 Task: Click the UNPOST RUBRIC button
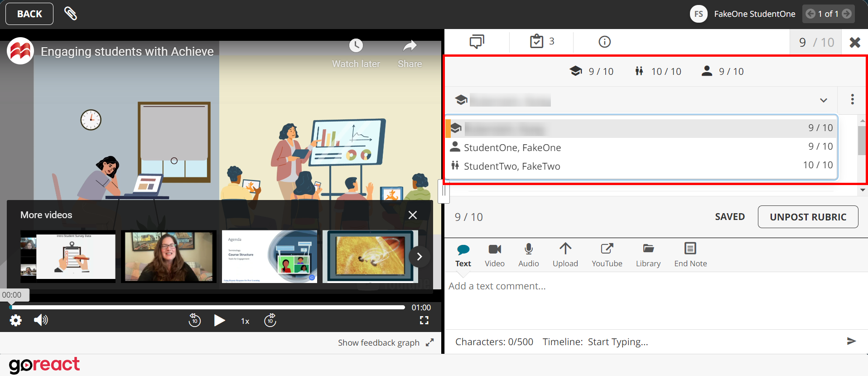808,217
